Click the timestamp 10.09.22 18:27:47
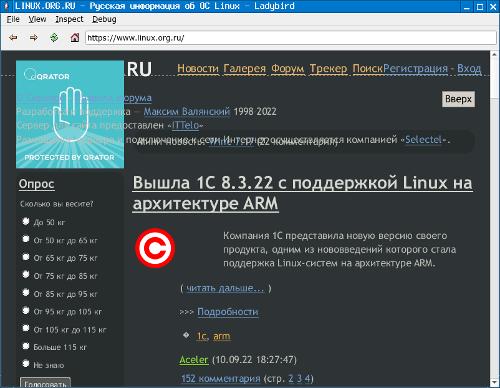This screenshot has width=500, height=388. point(254,360)
